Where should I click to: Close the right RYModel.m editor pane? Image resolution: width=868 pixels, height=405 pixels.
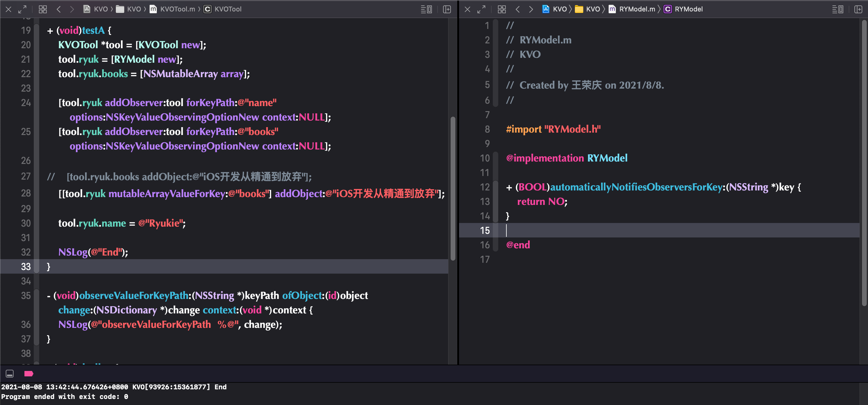click(x=467, y=9)
